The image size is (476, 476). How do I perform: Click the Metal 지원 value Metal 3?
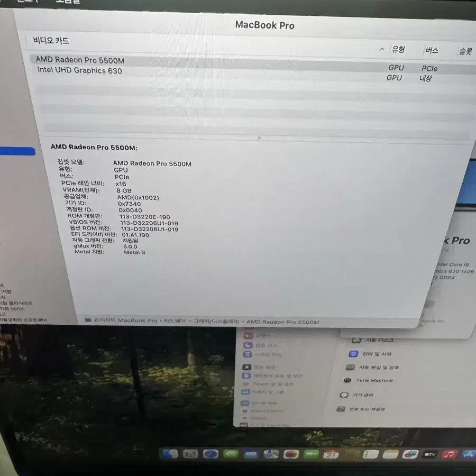click(x=134, y=252)
